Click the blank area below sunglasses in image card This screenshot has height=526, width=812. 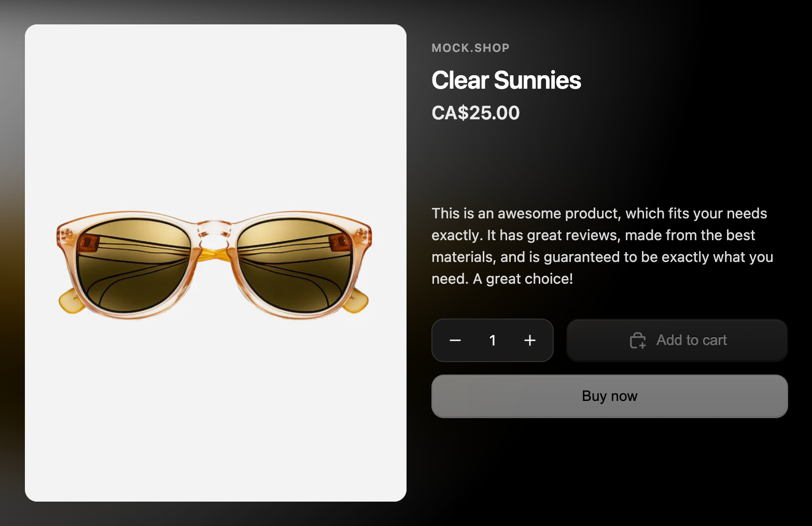(216, 410)
